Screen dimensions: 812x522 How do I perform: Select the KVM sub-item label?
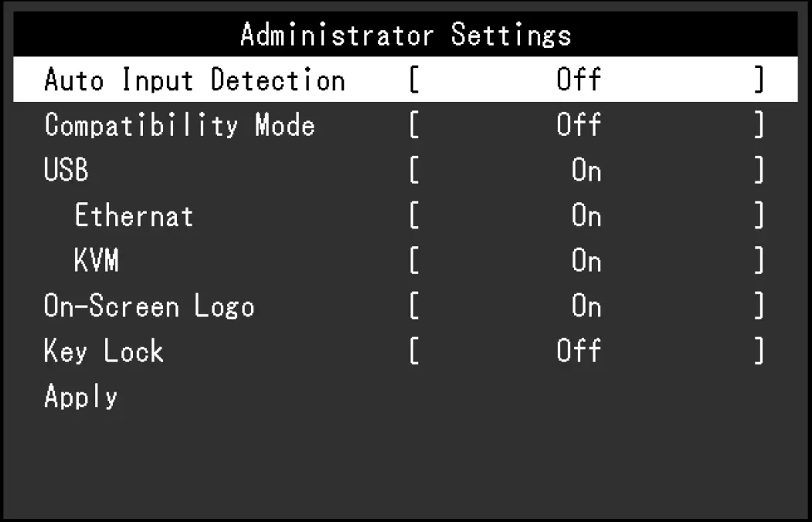(x=97, y=262)
